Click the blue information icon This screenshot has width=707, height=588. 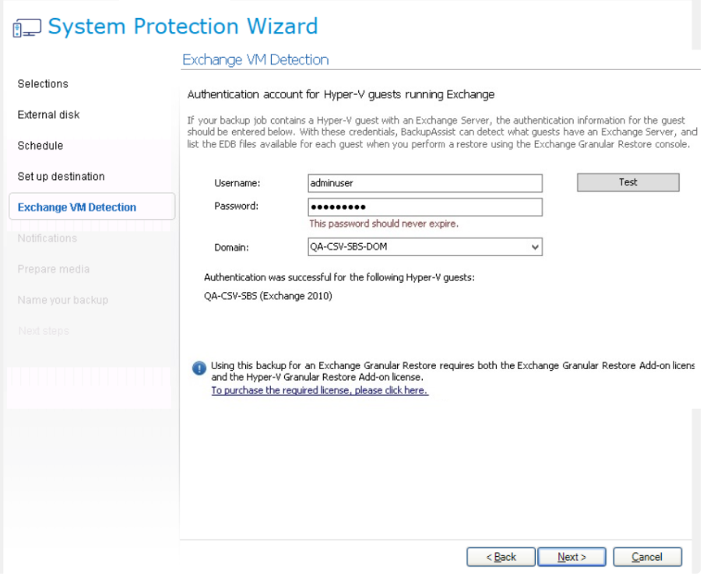tap(199, 368)
